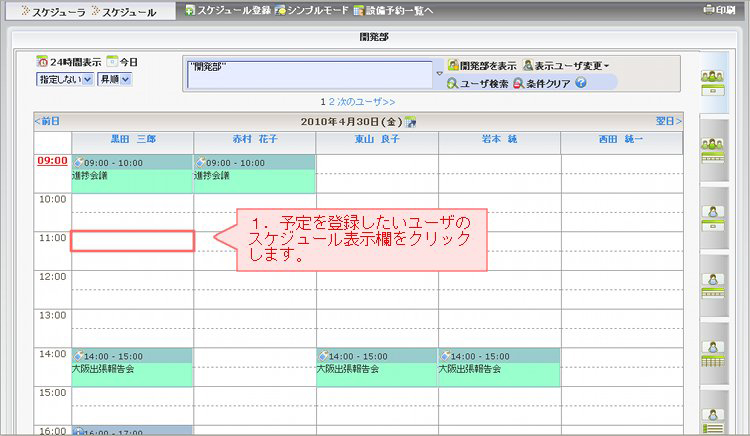Viewport: 750px width, 436px height.
Task: Open user 岩本 純 column header
Action: pos(499,139)
